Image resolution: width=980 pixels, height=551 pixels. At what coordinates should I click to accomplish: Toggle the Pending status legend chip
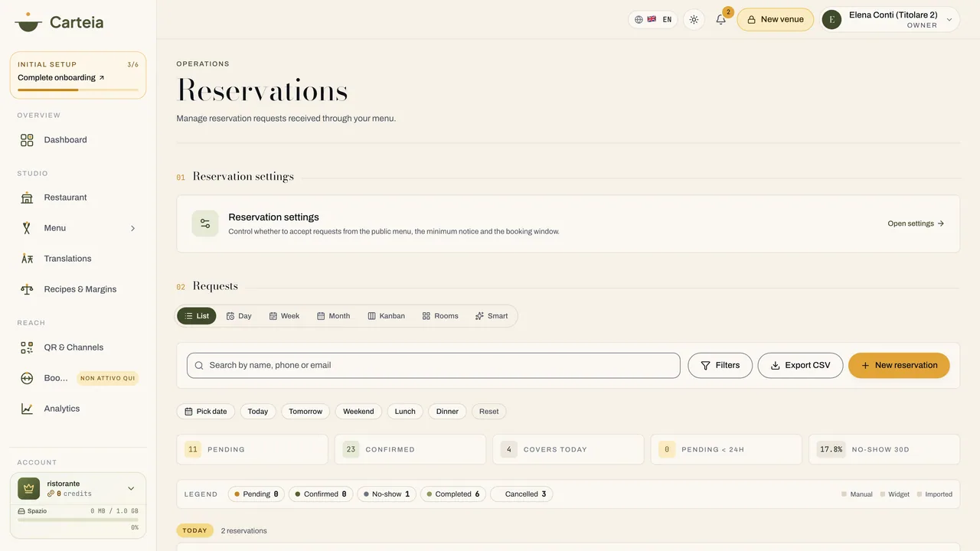click(x=256, y=494)
